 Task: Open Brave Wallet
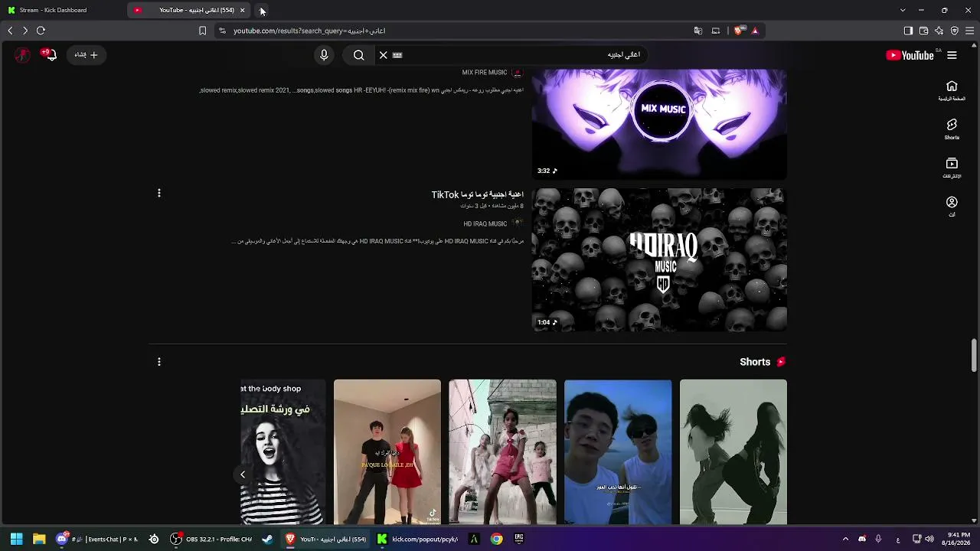coord(923,31)
